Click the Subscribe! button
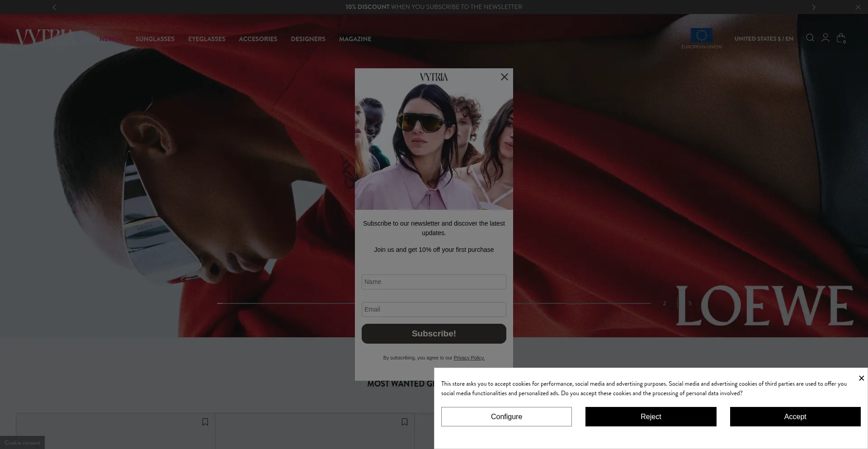 point(434,334)
